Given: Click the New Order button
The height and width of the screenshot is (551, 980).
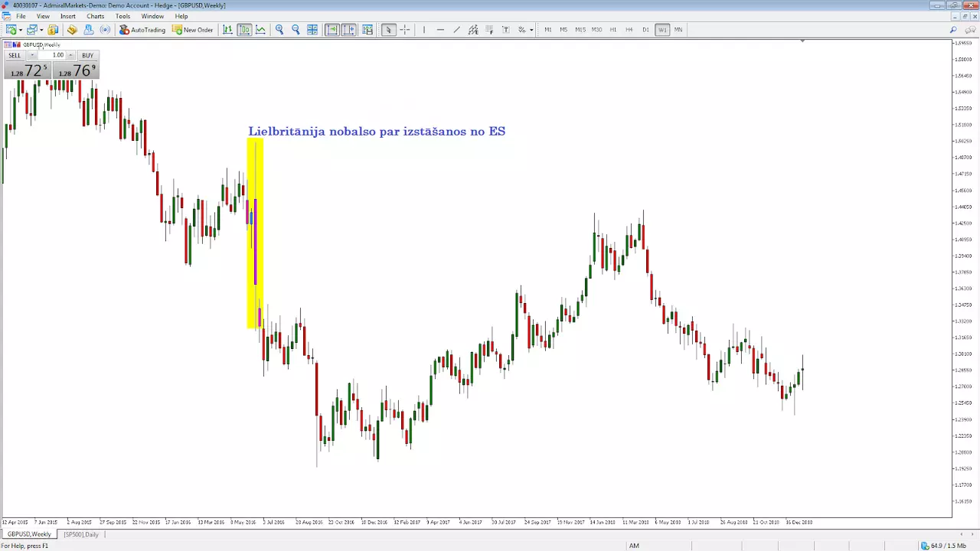Looking at the screenshot, I should click(x=193, y=30).
